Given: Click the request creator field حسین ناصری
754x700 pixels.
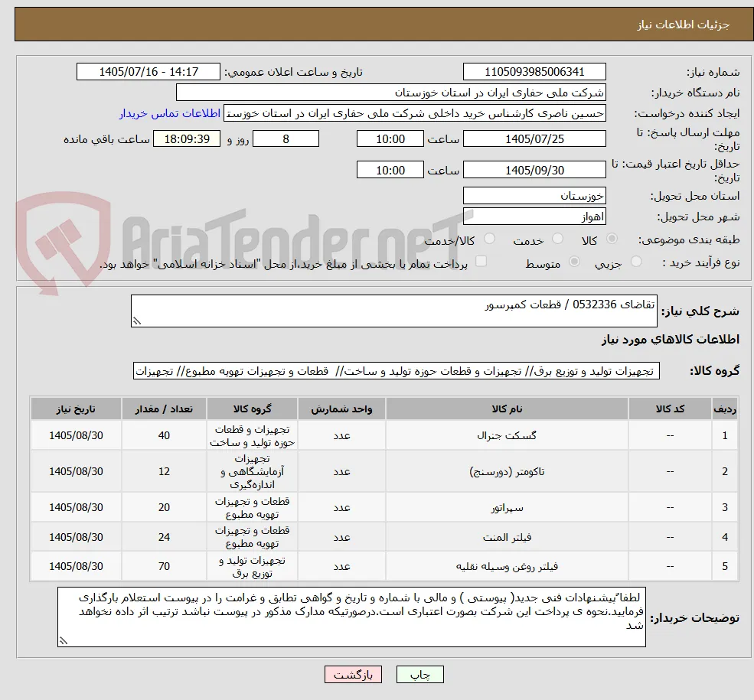Looking at the screenshot, I should coord(414,113).
